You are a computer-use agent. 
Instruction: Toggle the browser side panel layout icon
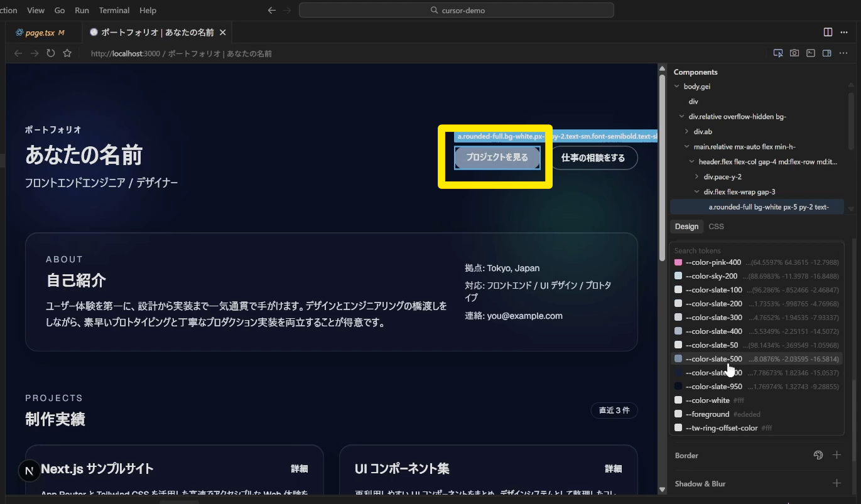827,53
